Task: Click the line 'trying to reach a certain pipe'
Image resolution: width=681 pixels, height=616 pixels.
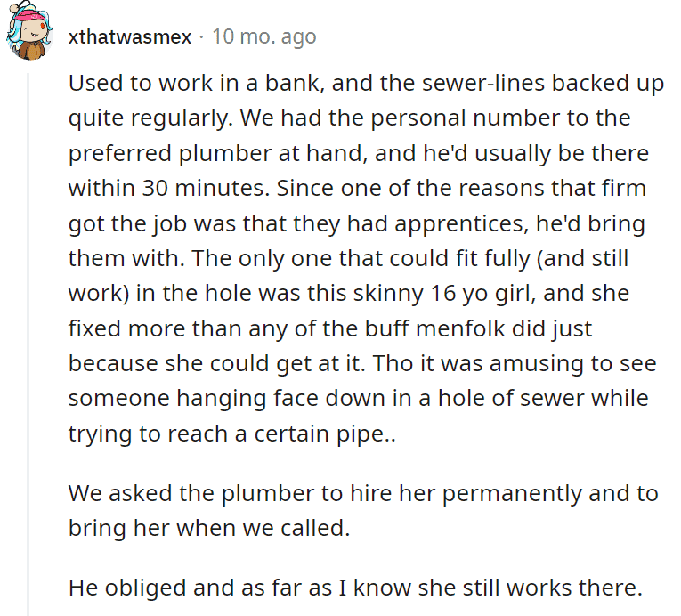Action: coord(232,434)
